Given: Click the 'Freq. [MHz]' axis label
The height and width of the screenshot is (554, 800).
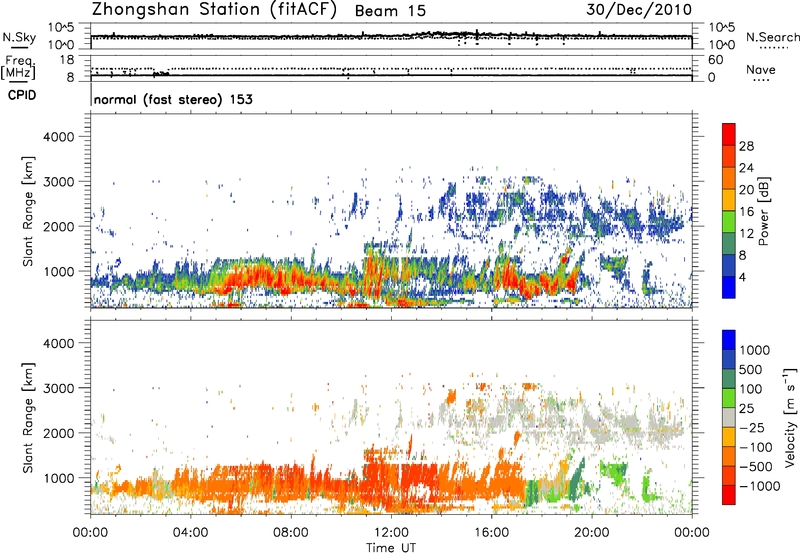Looking at the screenshot, I should click(18, 67).
